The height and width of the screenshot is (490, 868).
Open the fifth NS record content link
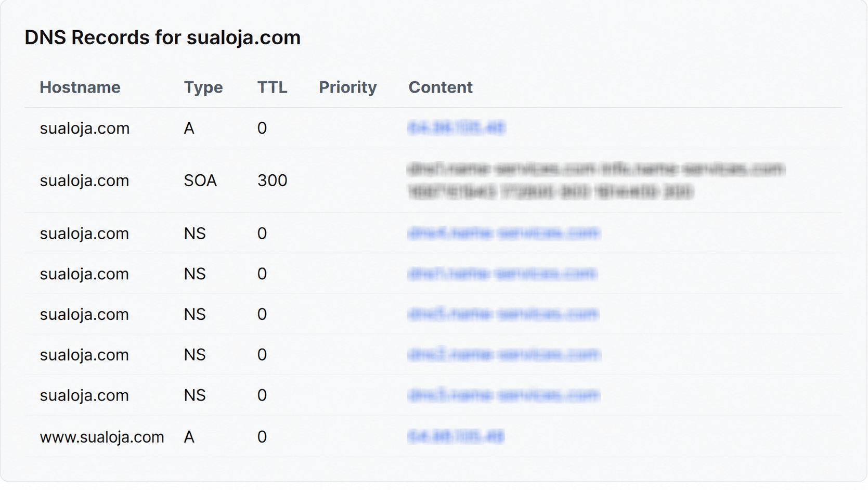point(503,395)
